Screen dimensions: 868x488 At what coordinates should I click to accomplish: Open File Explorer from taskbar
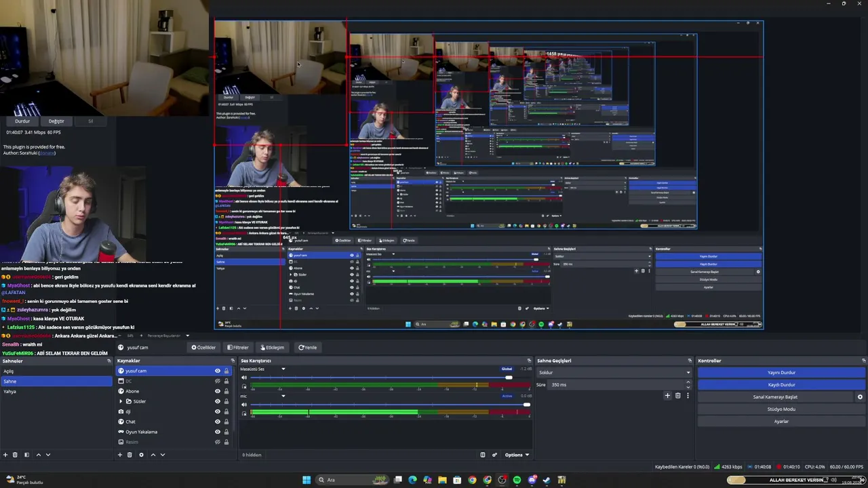point(442,480)
